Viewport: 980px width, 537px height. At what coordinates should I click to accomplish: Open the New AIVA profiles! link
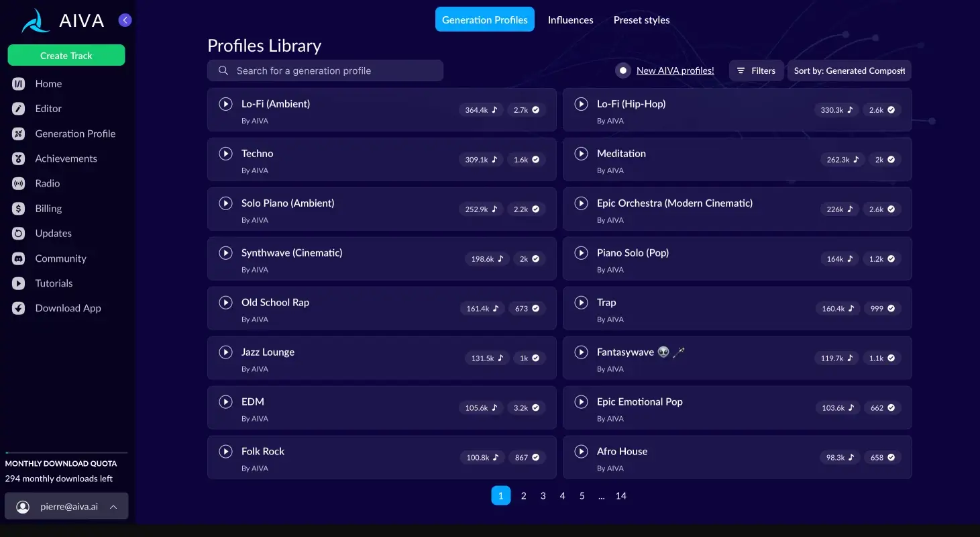point(675,70)
